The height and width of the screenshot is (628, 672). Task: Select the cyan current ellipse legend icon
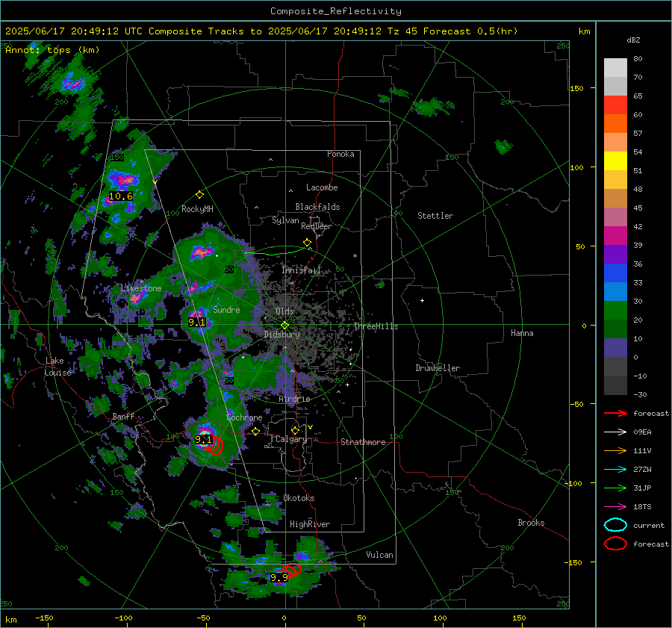click(615, 525)
